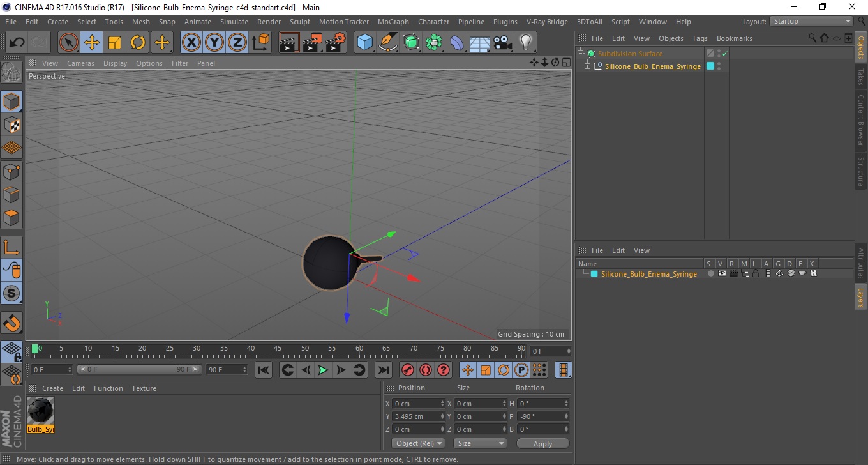Select the Live Selection tool

[x=69, y=43]
